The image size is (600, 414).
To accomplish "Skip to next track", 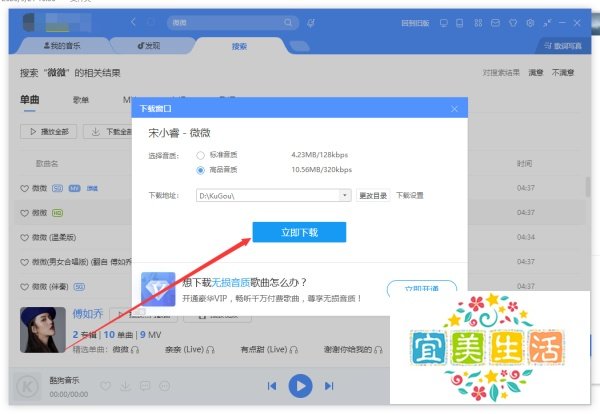I will coord(329,386).
